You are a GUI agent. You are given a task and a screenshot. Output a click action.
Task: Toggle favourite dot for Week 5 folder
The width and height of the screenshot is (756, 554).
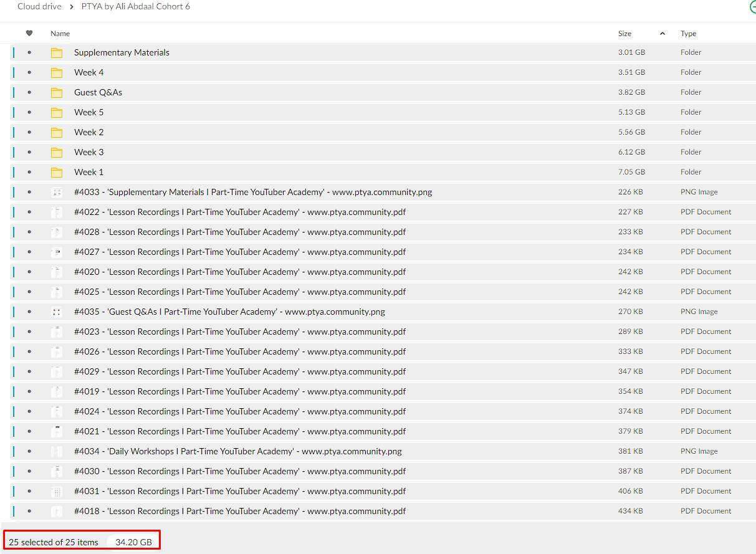(x=29, y=112)
